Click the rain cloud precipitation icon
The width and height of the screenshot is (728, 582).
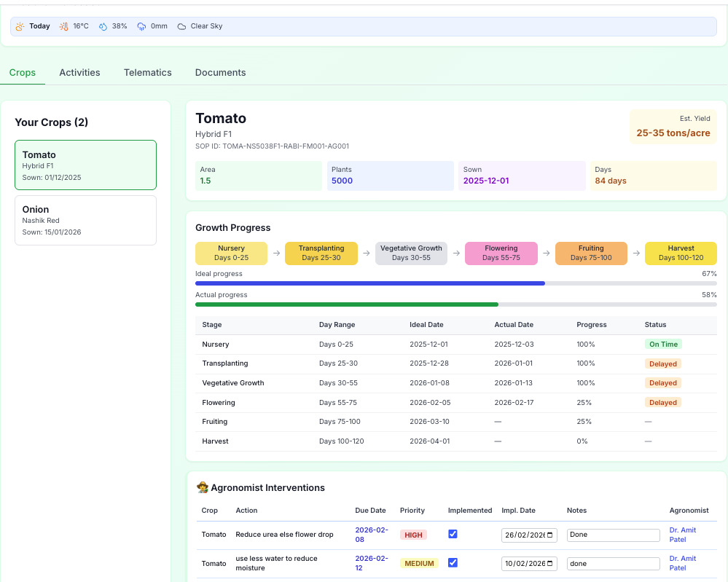click(141, 26)
